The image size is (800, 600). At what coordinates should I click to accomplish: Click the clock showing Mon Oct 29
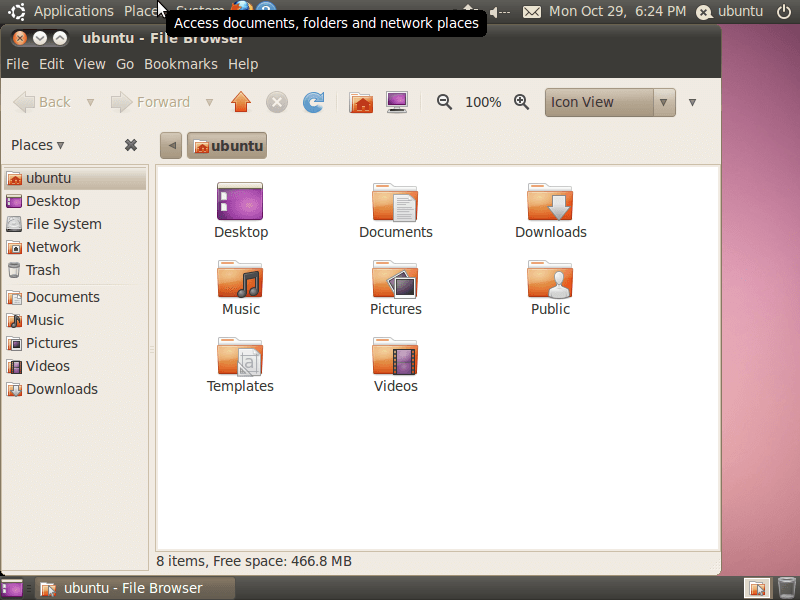pyautogui.click(x=617, y=11)
